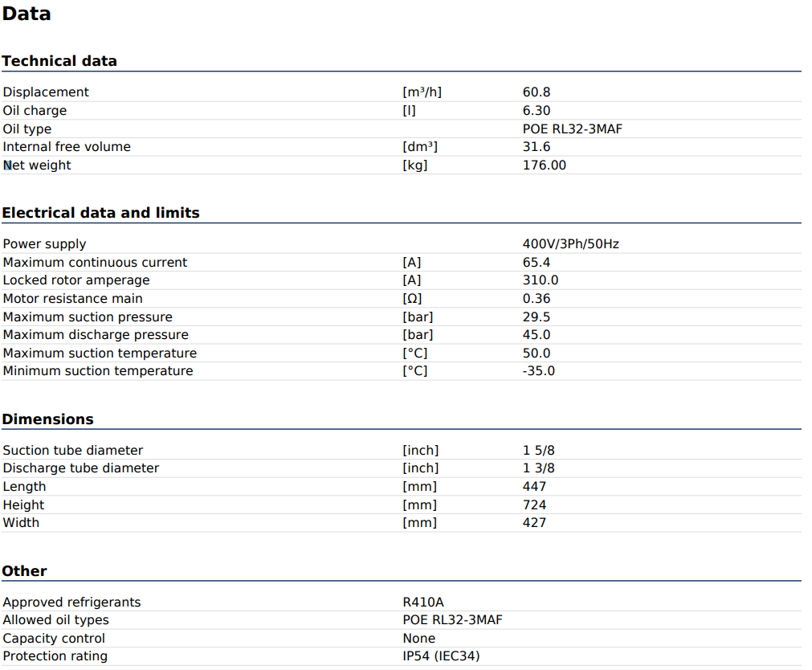The height and width of the screenshot is (670, 812).
Task: Click the Technical data section heading
Action: [59, 61]
